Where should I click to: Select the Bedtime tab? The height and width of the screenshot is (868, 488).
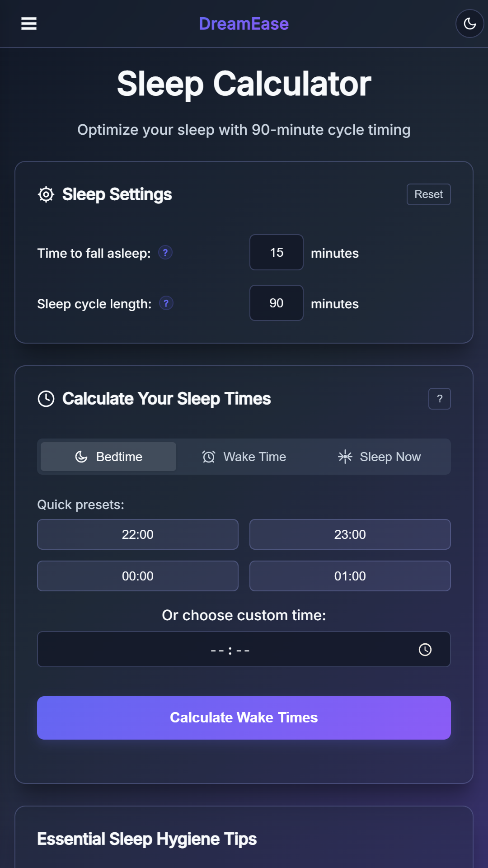tap(108, 457)
